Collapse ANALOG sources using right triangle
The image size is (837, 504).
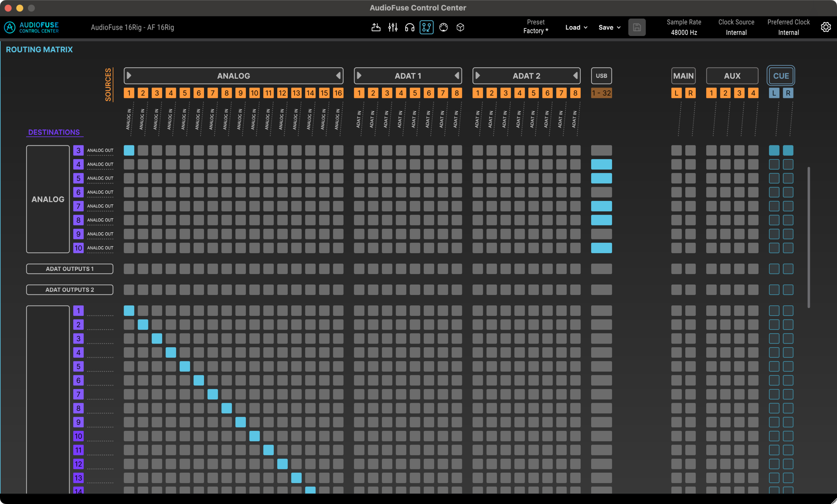pyautogui.click(x=338, y=75)
